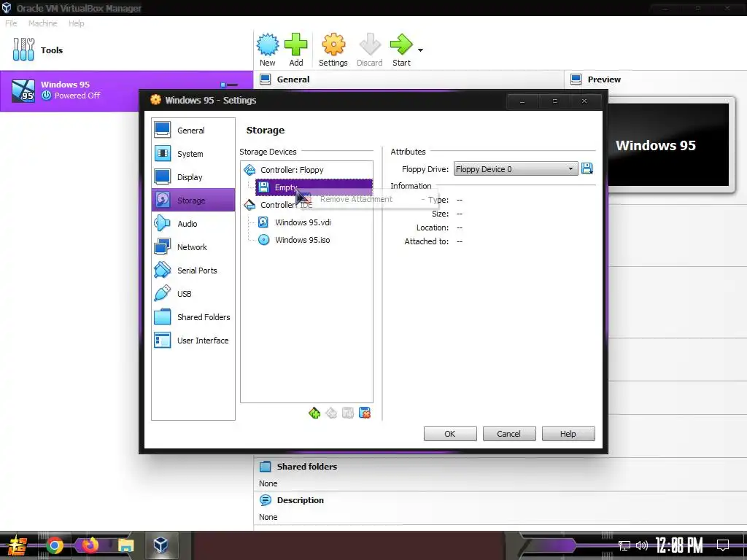Choose Remove Attachment from context menu
This screenshot has height=560, width=747.
[x=356, y=199]
